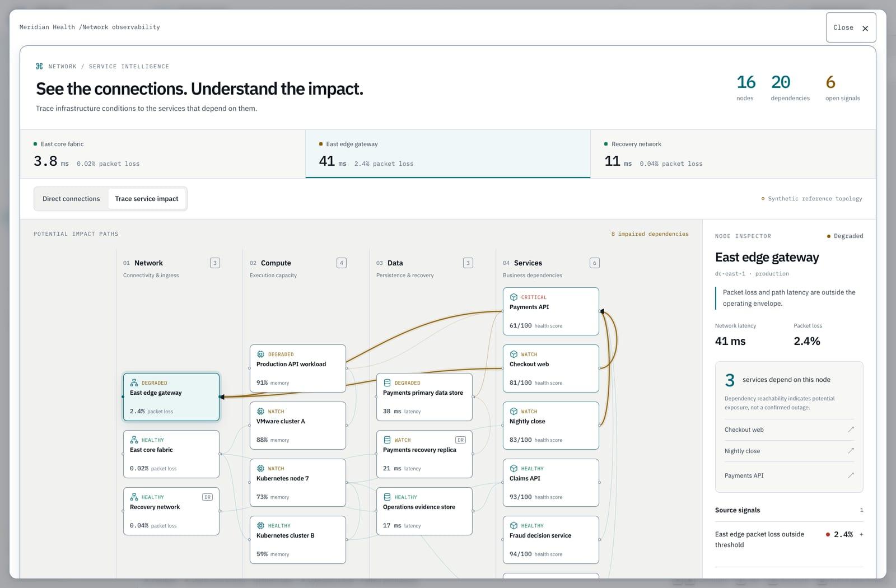Select the East core fabric metric tab
896x588 pixels.
click(x=162, y=154)
